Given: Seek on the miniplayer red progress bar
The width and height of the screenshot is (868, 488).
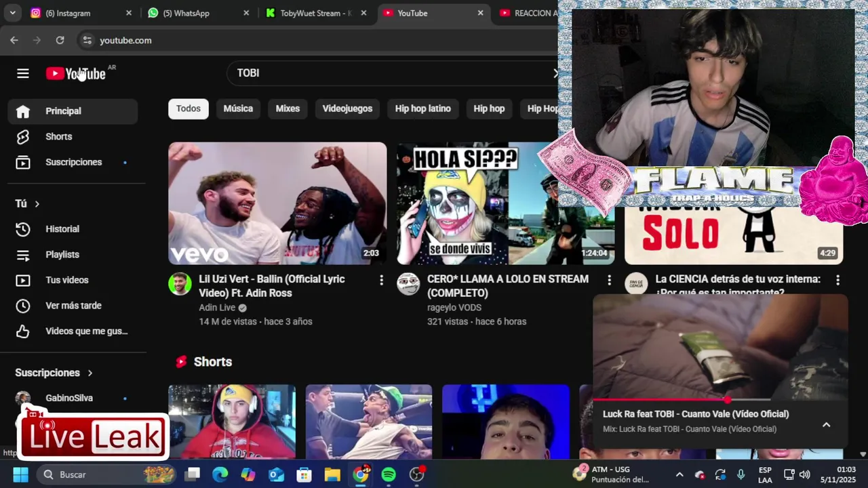Looking at the screenshot, I should coord(720,400).
